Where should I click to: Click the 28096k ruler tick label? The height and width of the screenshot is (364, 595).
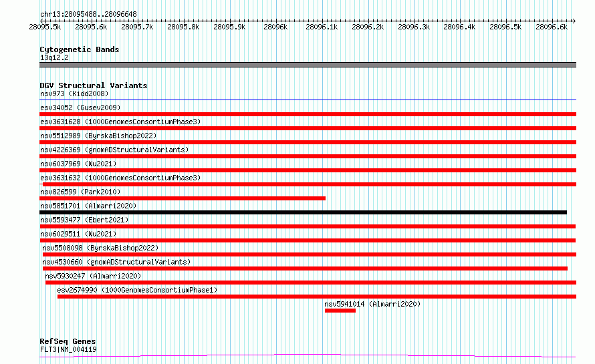click(x=275, y=27)
